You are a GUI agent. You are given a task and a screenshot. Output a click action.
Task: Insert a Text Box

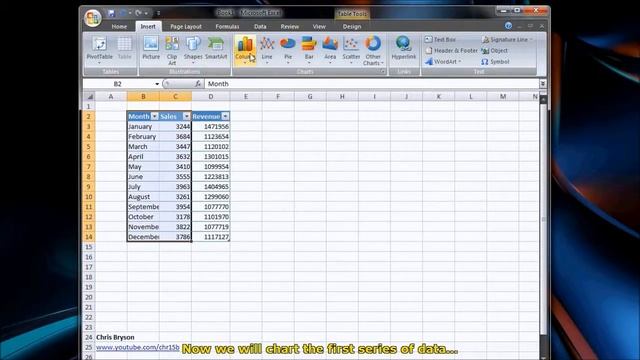point(440,40)
